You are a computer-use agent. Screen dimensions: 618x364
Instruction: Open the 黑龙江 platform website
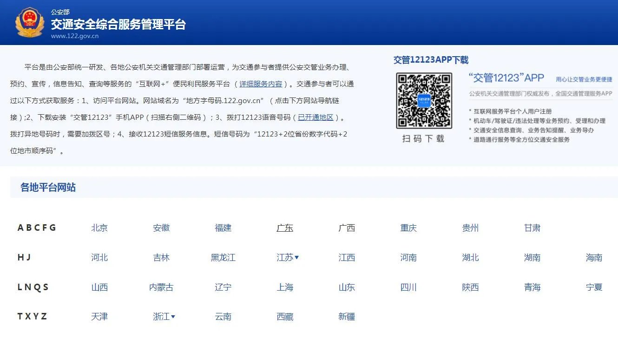(x=223, y=258)
